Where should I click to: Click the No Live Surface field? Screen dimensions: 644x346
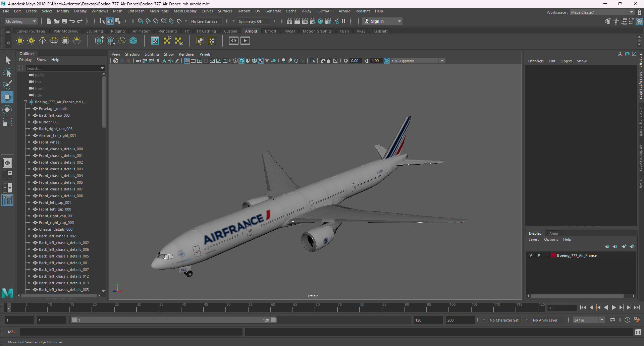(205, 21)
